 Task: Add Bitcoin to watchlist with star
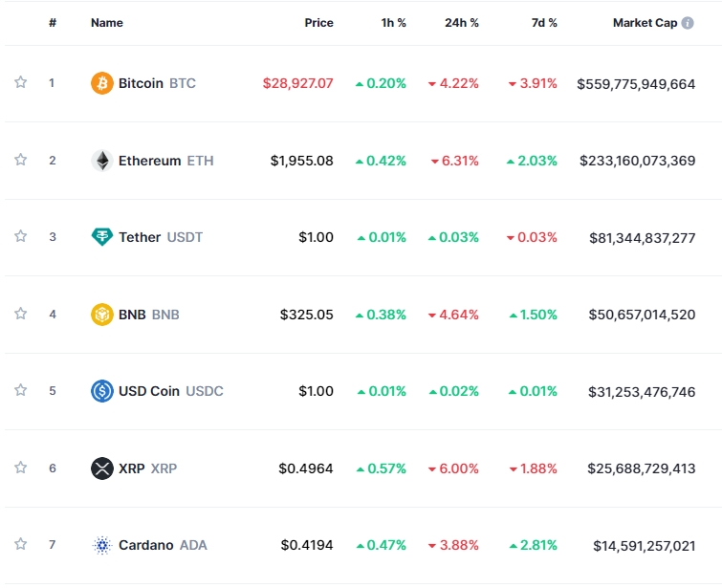pos(20,82)
